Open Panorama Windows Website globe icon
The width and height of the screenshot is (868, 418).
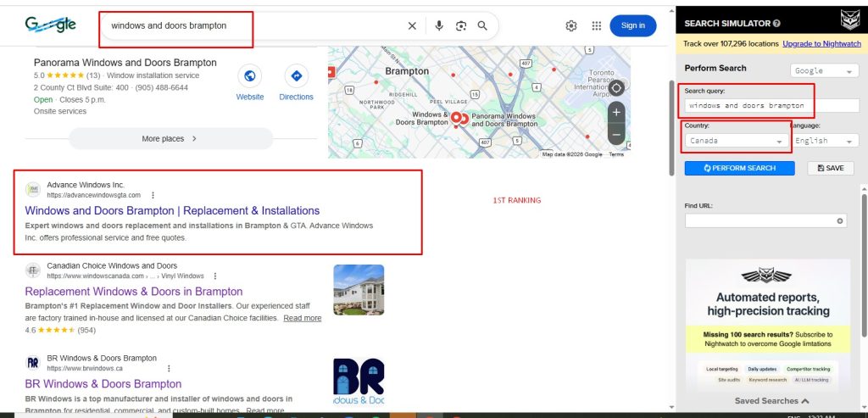250,76
